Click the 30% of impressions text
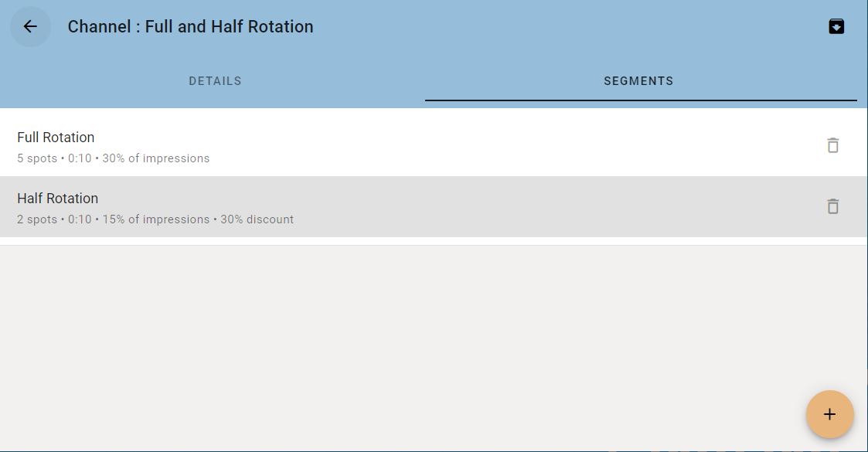Image resolution: width=868 pixels, height=452 pixels. pos(155,158)
